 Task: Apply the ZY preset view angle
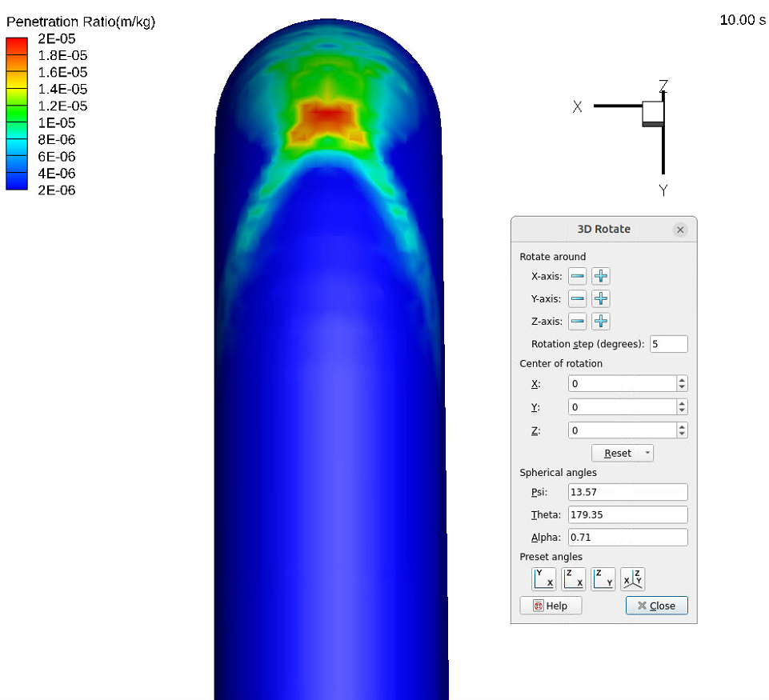(603, 578)
